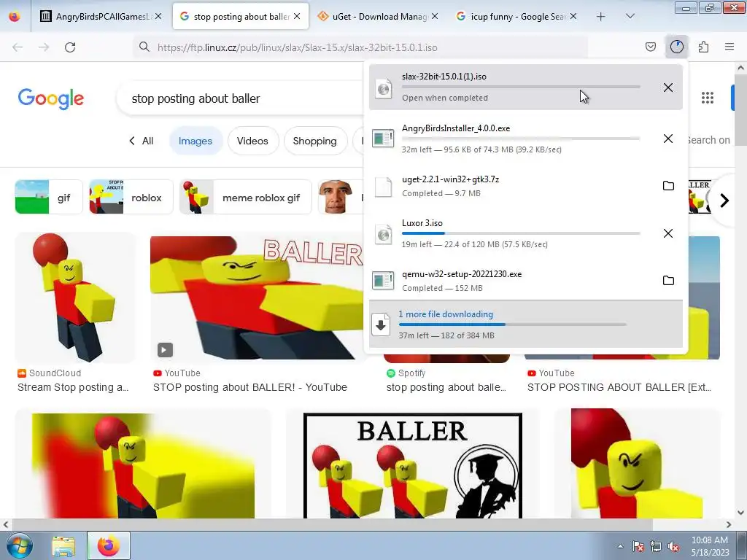Click the Google logo
This screenshot has width=747, height=560.
[51, 98]
